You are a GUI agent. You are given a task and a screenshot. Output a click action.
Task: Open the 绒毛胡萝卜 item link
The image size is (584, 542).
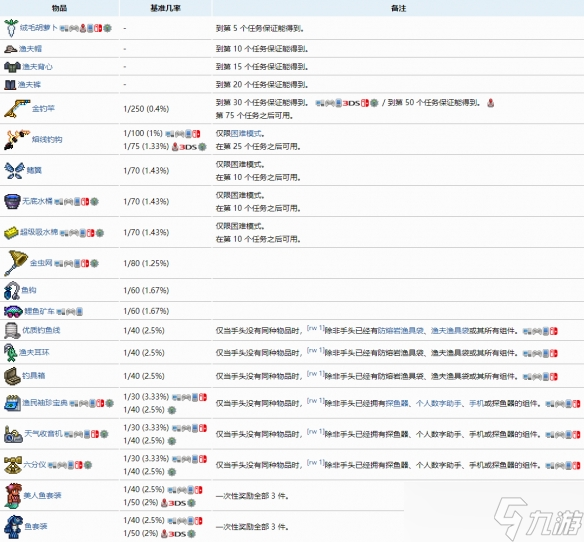click(38, 28)
